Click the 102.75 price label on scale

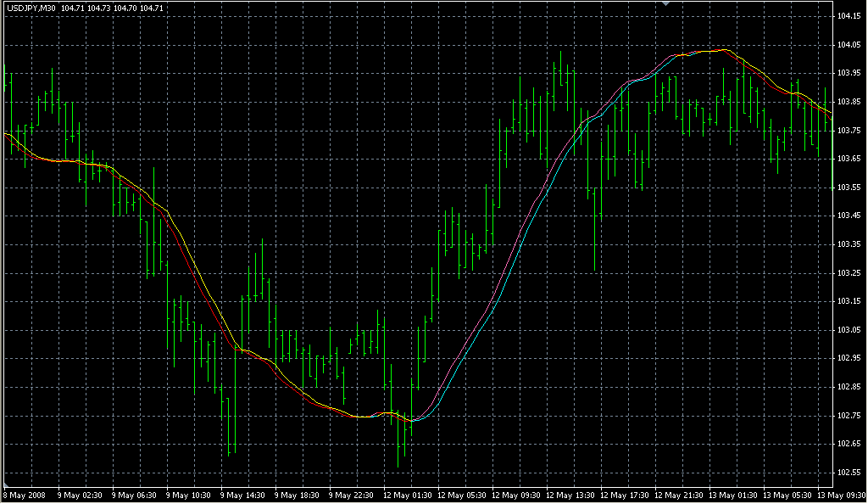[x=849, y=415]
